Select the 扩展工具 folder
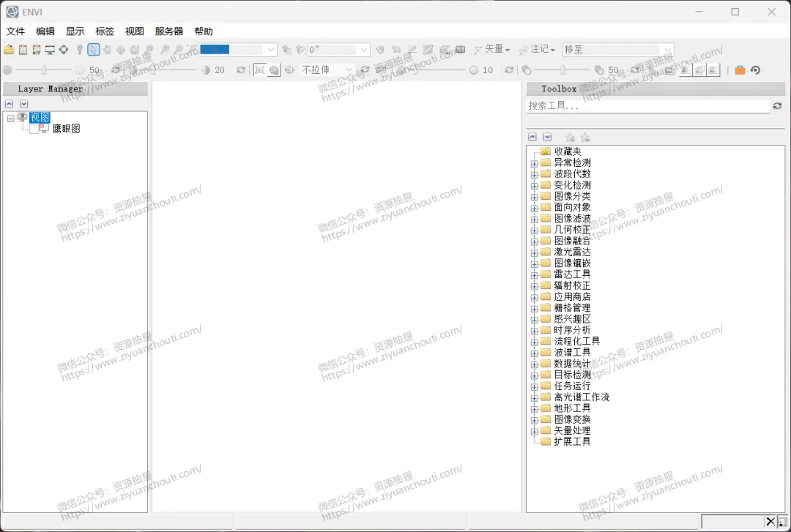 572,441
